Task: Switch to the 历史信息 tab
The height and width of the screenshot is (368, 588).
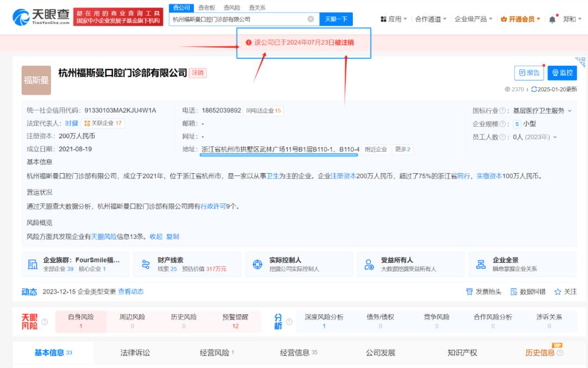Action: (540, 353)
